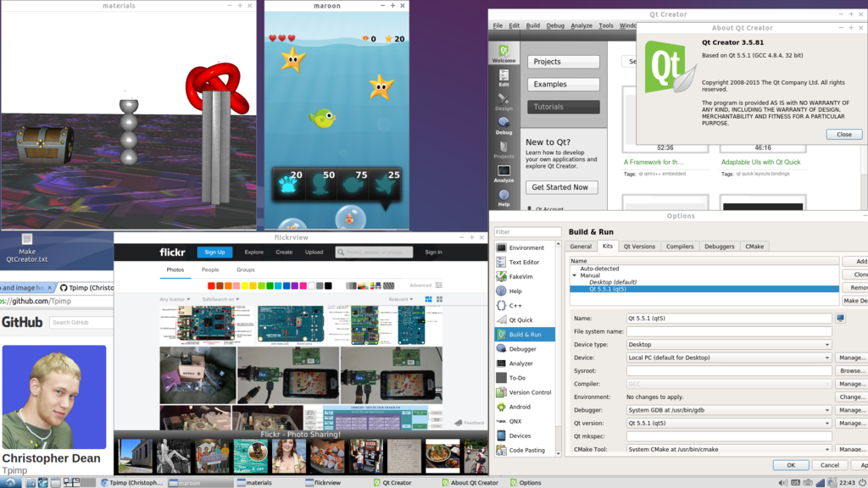Pick the yellow color filter swatch on flickr

[x=245, y=286]
